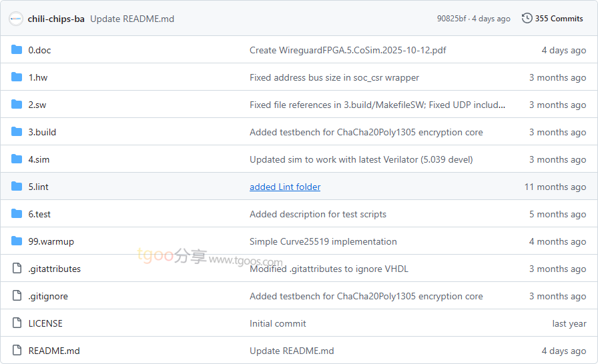Open the 5.lint folder name
Image resolution: width=598 pixels, height=364 pixels.
39,187
